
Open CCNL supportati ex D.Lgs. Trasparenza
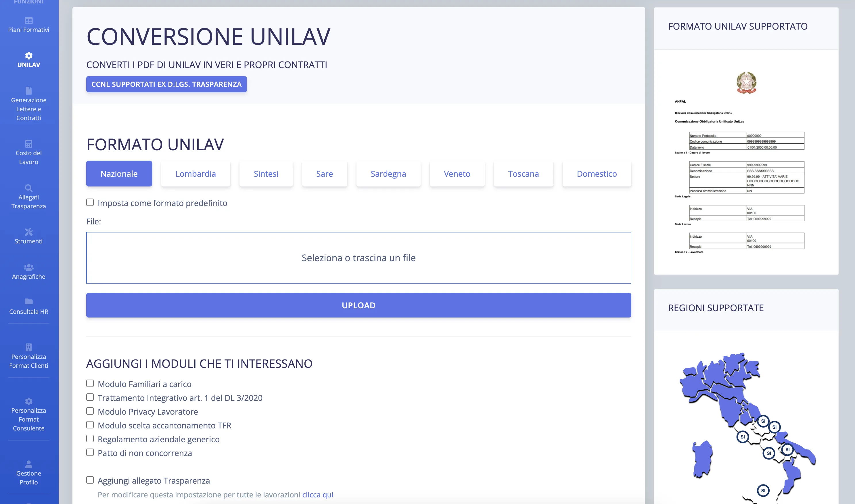click(x=166, y=84)
